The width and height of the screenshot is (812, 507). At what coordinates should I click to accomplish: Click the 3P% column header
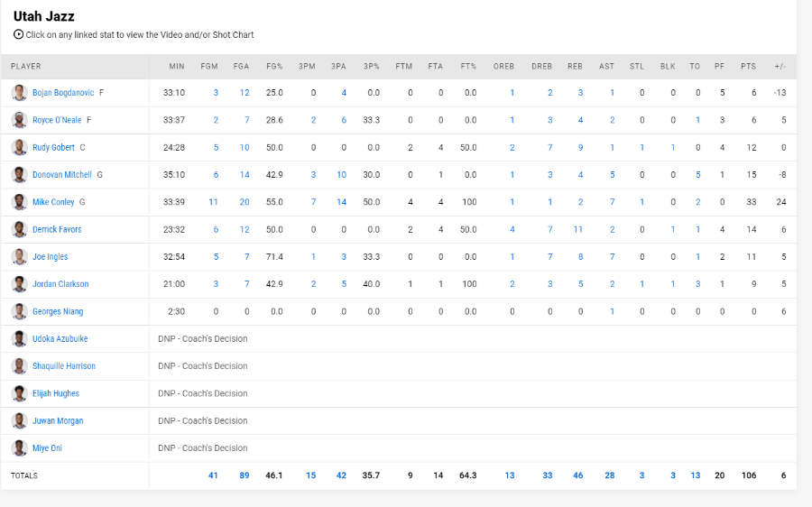click(372, 66)
